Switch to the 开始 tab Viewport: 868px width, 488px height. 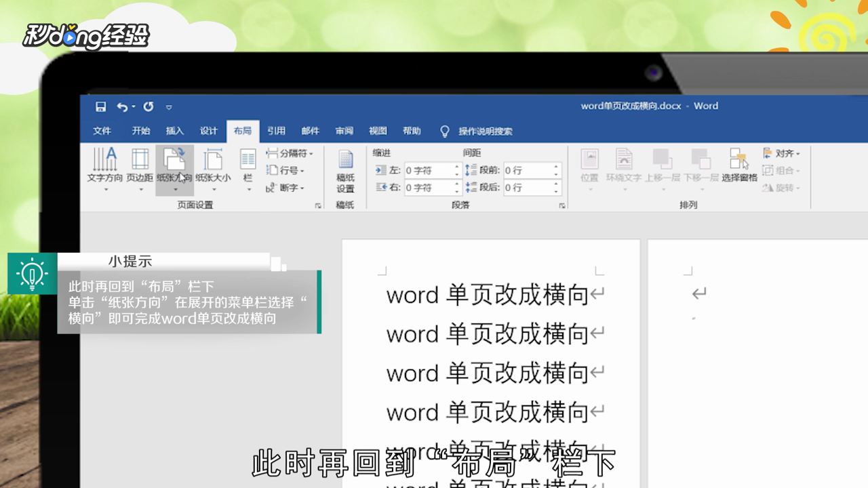tap(141, 131)
